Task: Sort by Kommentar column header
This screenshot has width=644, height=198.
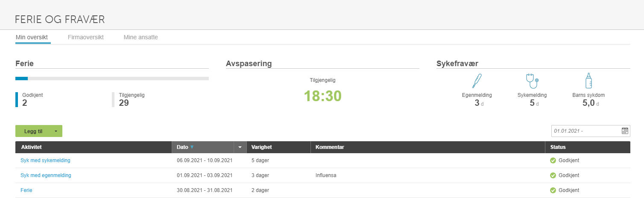Action: coord(428,147)
